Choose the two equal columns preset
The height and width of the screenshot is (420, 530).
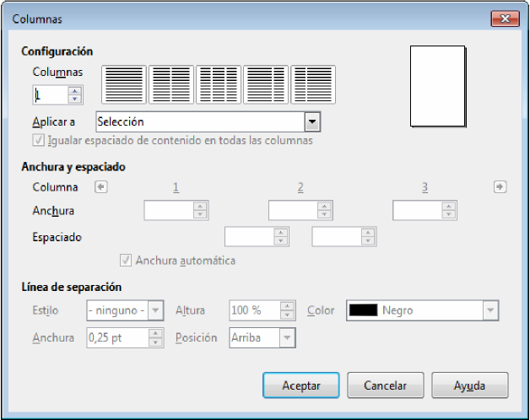(x=171, y=84)
